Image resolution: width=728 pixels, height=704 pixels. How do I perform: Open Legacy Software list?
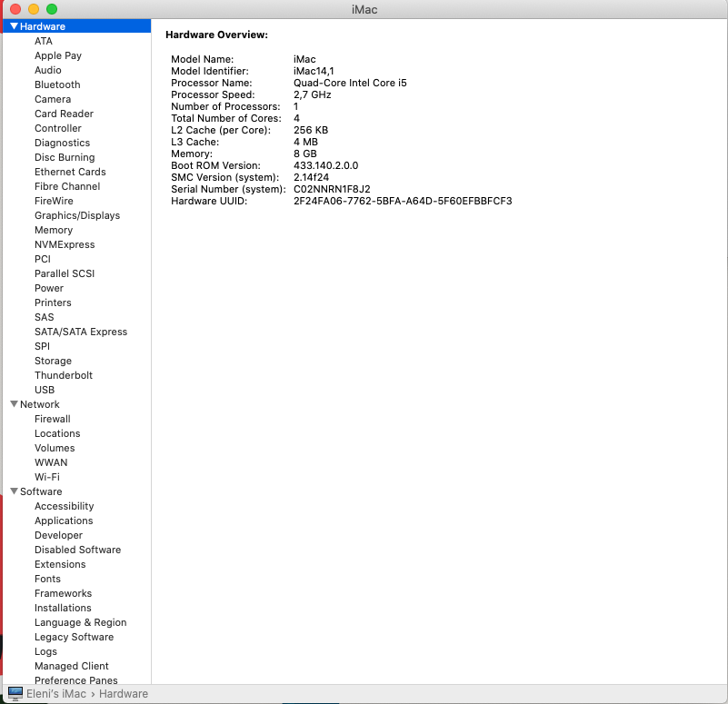click(x=74, y=637)
